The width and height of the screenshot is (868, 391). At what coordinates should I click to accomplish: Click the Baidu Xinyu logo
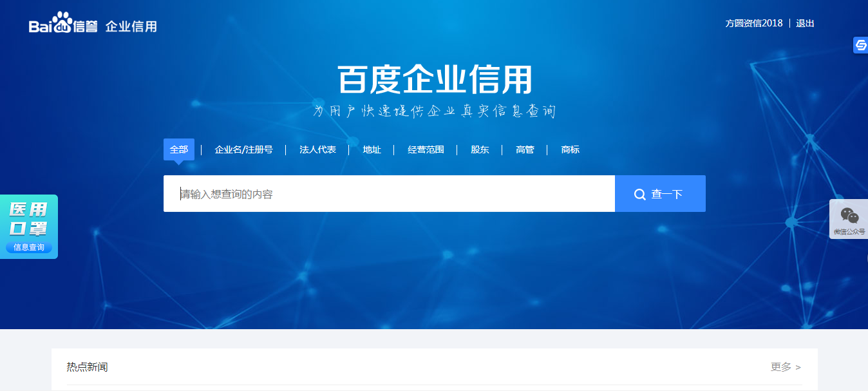pos(64,23)
